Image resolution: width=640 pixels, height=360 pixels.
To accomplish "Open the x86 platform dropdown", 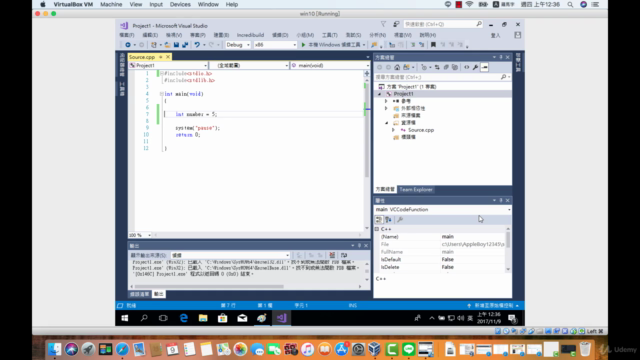I will coord(275,45).
